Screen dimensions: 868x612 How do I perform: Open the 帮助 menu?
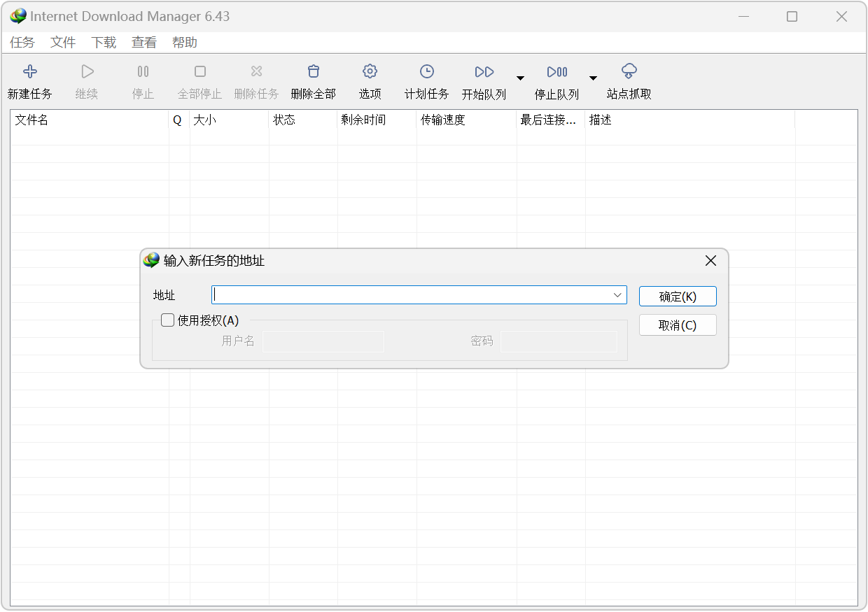click(185, 43)
